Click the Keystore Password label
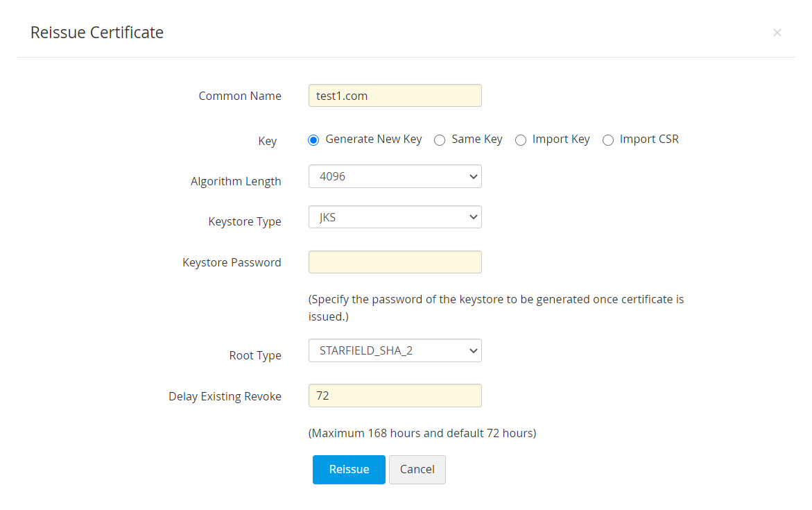The image size is (812, 510). [x=232, y=262]
